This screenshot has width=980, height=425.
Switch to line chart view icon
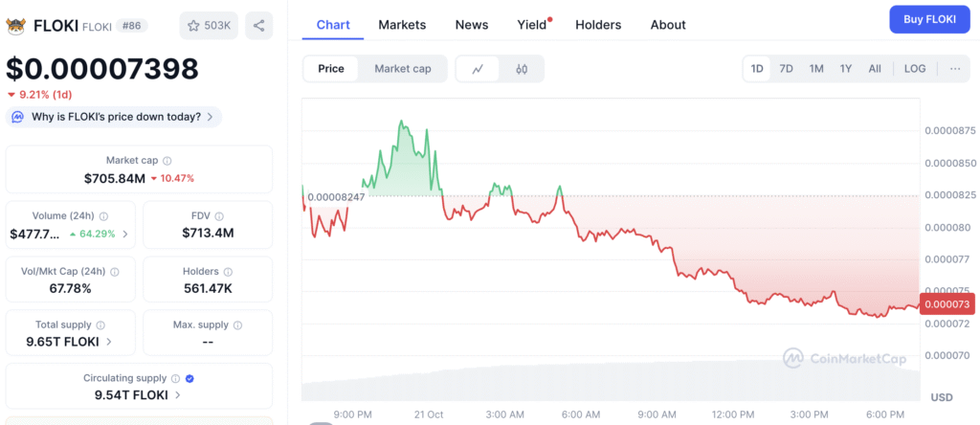click(x=478, y=69)
